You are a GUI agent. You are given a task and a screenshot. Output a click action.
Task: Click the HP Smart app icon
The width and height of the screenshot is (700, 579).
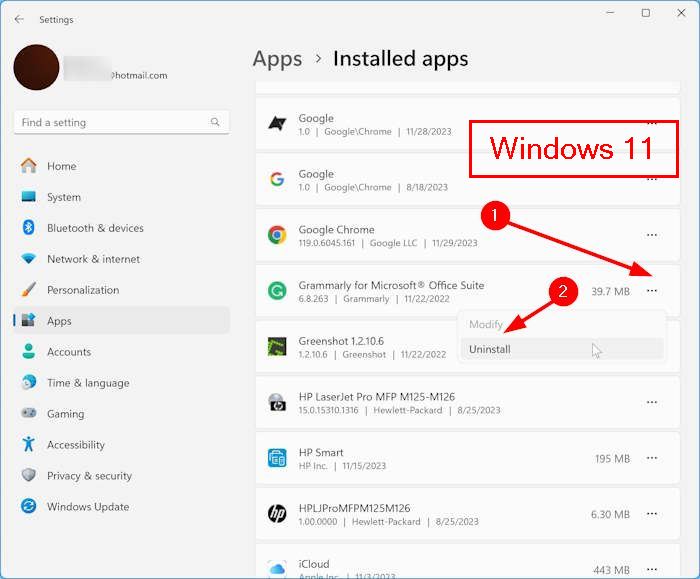[x=277, y=458]
